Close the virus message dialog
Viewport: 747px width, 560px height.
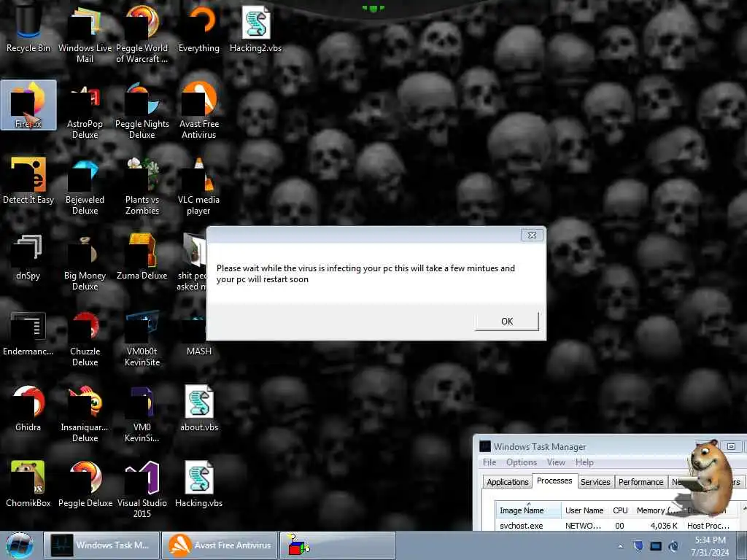coord(532,235)
